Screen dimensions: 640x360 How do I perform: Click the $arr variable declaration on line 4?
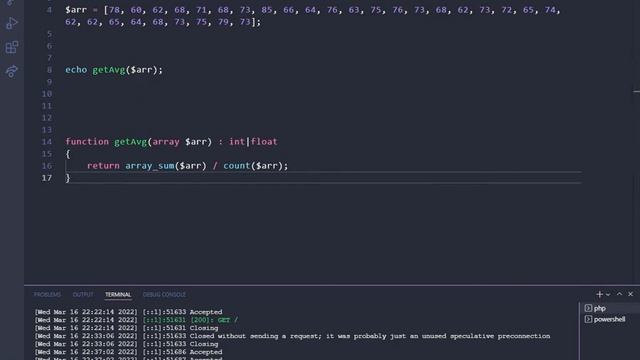point(76,10)
